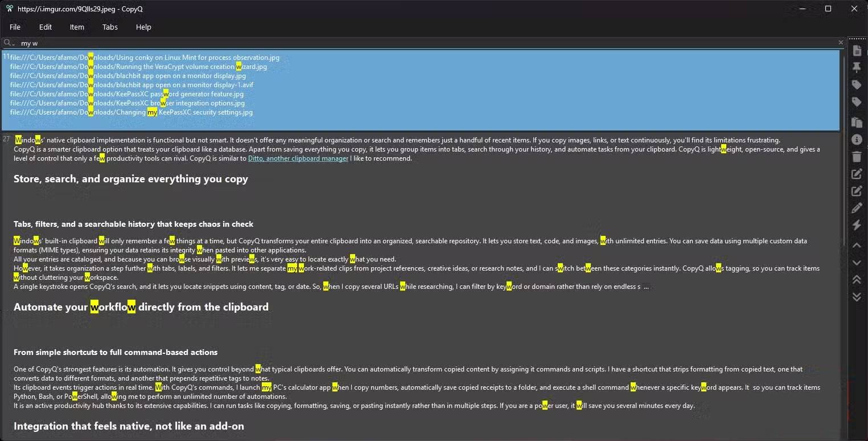
Task: Click the tag icon directly above the paste icon
Action: tap(857, 103)
